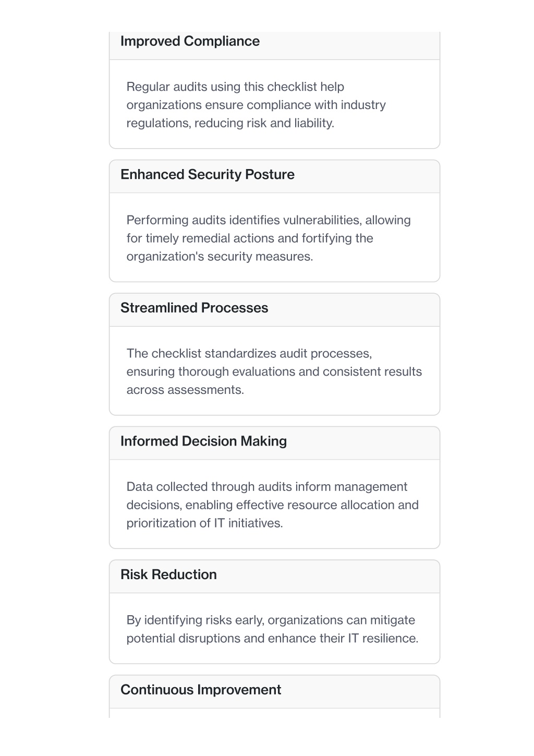Click the words 'across assessments' in Streamlined Processes
The width and height of the screenshot is (534, 756).
pos(184,390)
